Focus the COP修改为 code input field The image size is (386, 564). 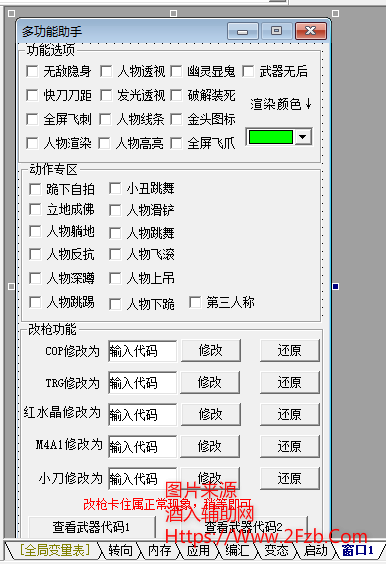142,351
